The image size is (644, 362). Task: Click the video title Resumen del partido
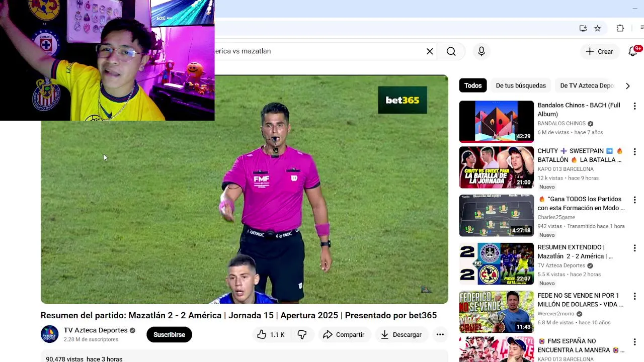point(238,315)
